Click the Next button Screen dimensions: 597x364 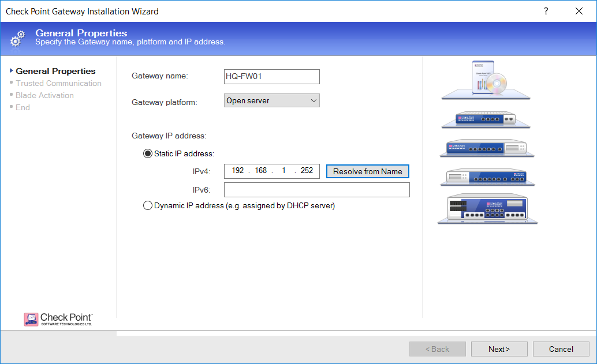pyautogui.click(x=499, y=349)
